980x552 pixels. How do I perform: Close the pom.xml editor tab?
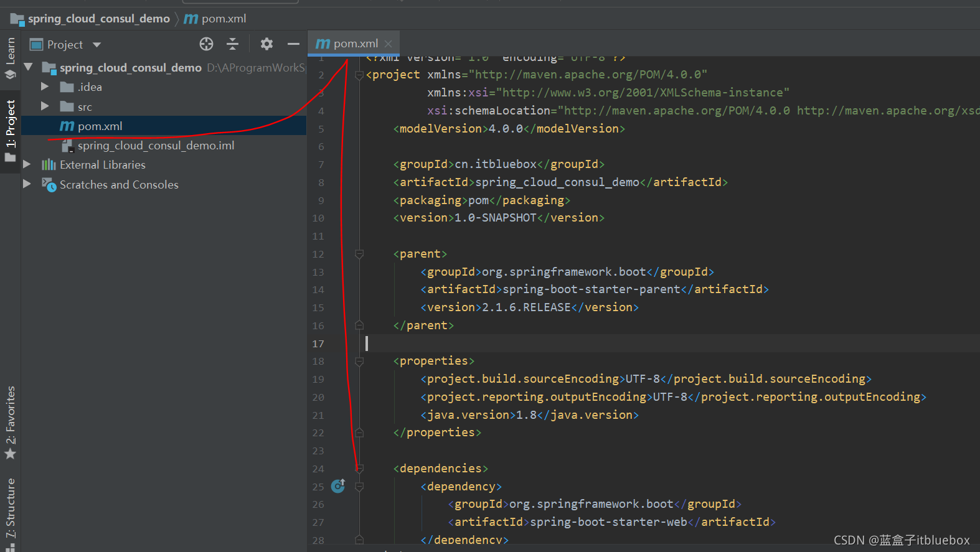tap(389, 44)
